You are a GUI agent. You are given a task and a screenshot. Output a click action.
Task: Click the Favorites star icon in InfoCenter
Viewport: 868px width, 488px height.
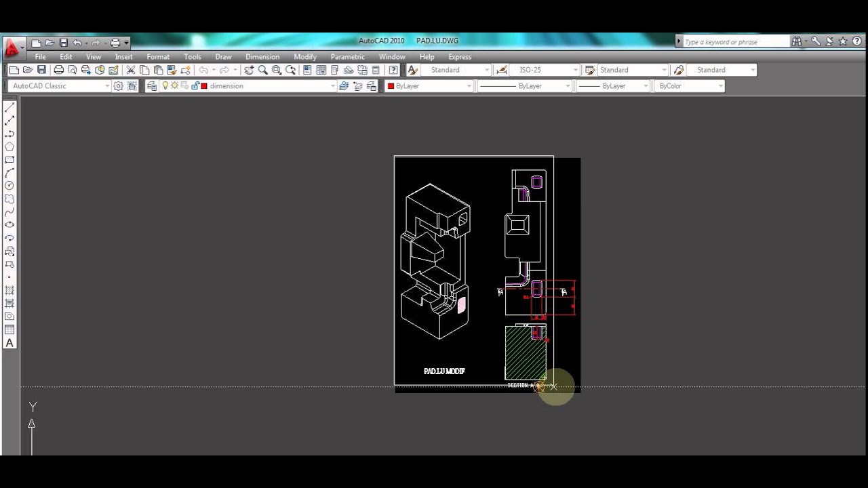tap(843, 41)
